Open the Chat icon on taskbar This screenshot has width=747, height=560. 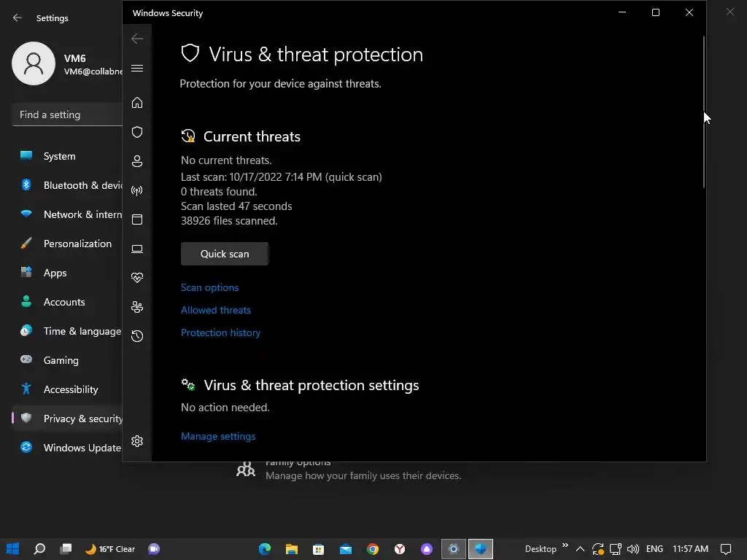[153, 549]
